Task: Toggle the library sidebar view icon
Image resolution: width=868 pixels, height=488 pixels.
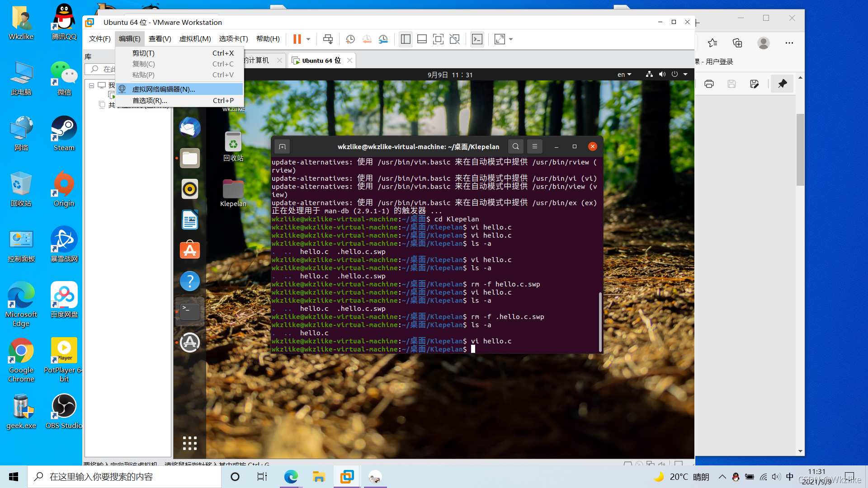Action: pos(406,39)
